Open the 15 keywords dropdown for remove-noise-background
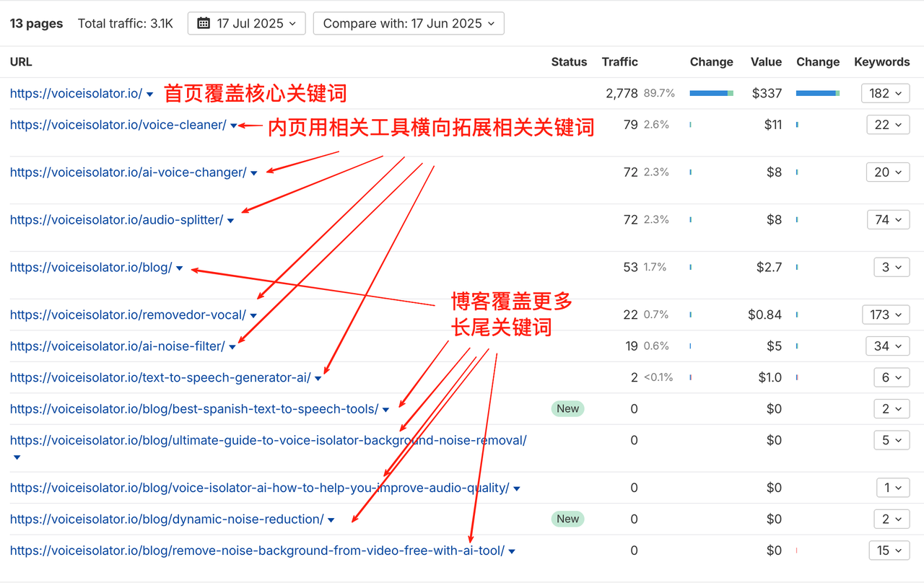This screenshot has width=924, height=588. tap(890, 551)
